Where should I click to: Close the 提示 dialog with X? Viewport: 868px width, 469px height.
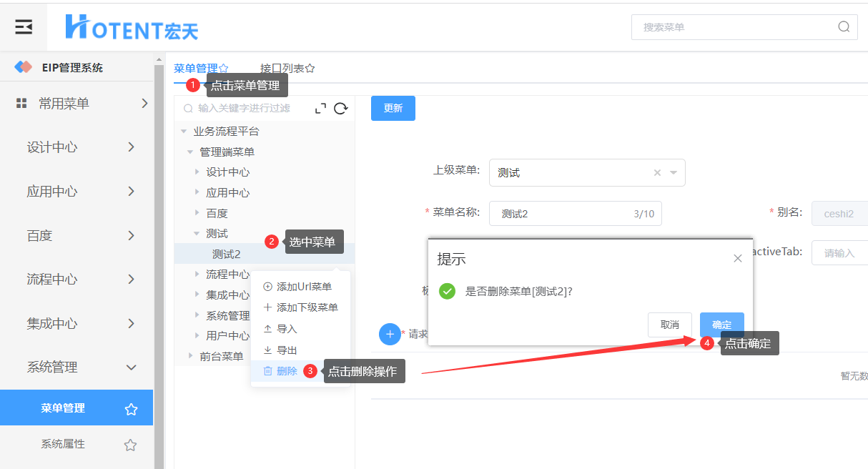click(x=738, y=258)
